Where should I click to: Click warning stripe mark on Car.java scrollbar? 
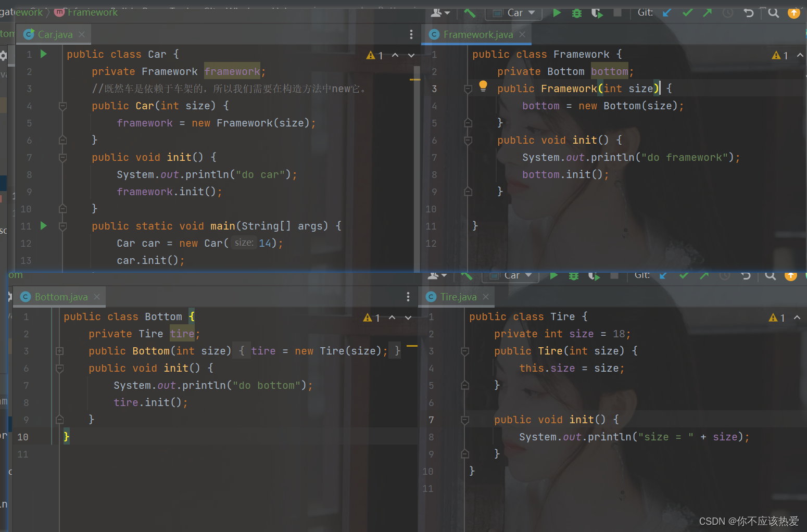click(415, 80)
